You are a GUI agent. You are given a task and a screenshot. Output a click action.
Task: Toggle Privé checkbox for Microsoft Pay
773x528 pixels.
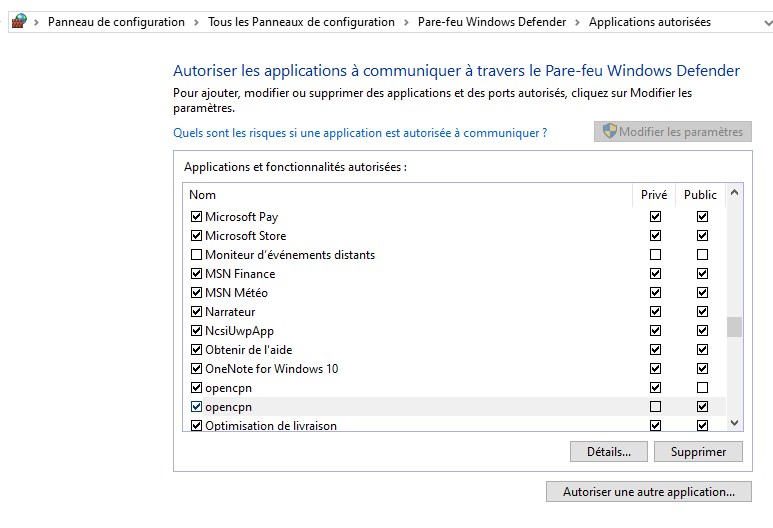pos(655,216)
